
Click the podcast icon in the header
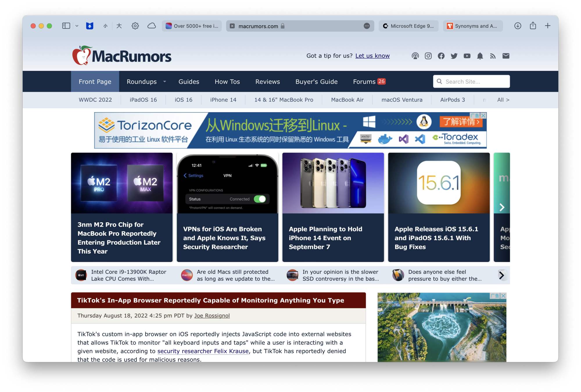pos(415,56)
